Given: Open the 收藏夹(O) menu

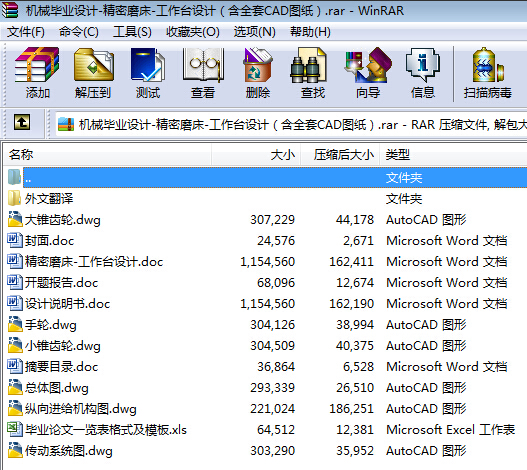Looking at the screenshot, I should click(193, 32).
